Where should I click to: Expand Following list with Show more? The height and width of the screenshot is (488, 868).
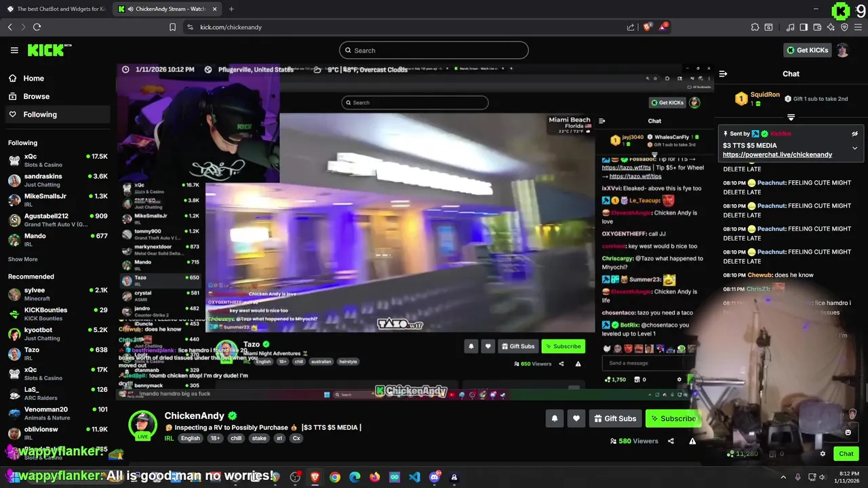click(22, 259)
